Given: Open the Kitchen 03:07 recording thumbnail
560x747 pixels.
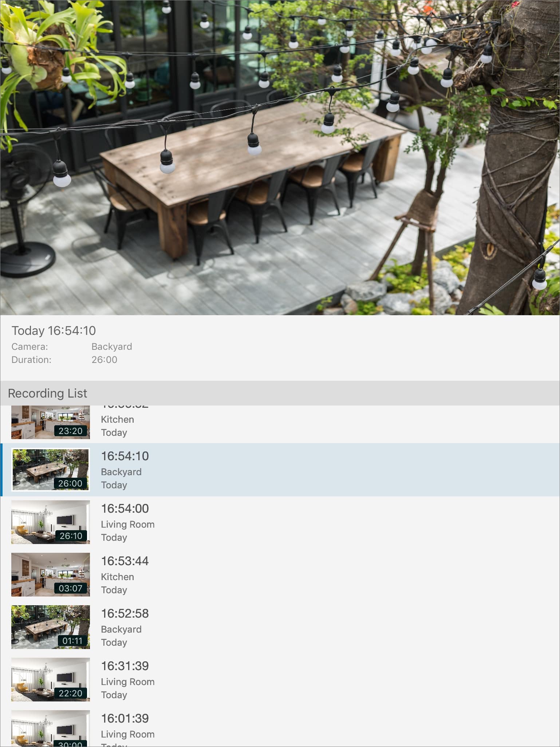Looking at the screenshot, I should (50, 575).
